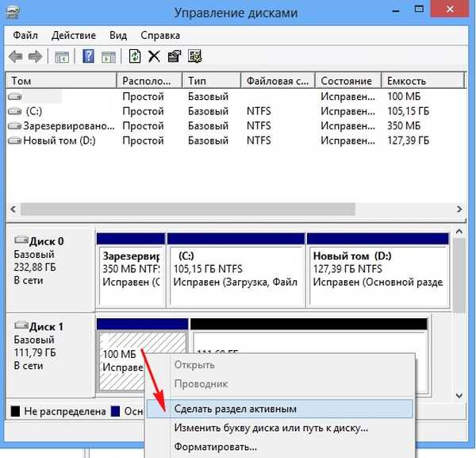Choose Сделать раздел активным in context menu

pyautogui.click(x=234, y=409)
